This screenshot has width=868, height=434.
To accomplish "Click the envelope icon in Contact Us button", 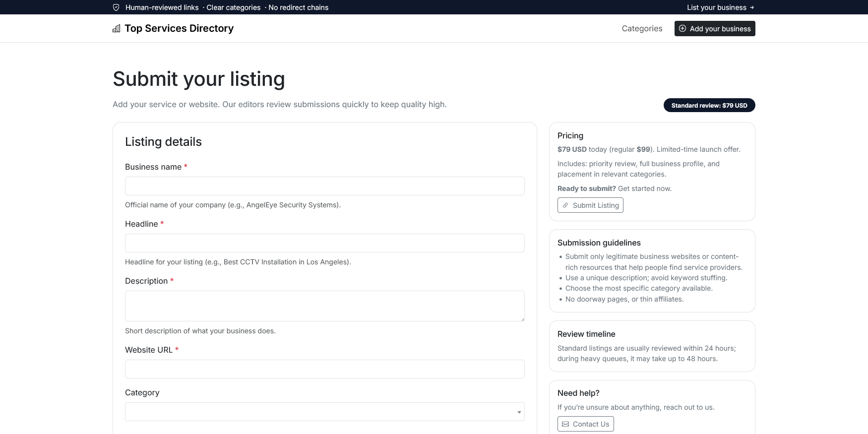I will (x=565, y=424).
